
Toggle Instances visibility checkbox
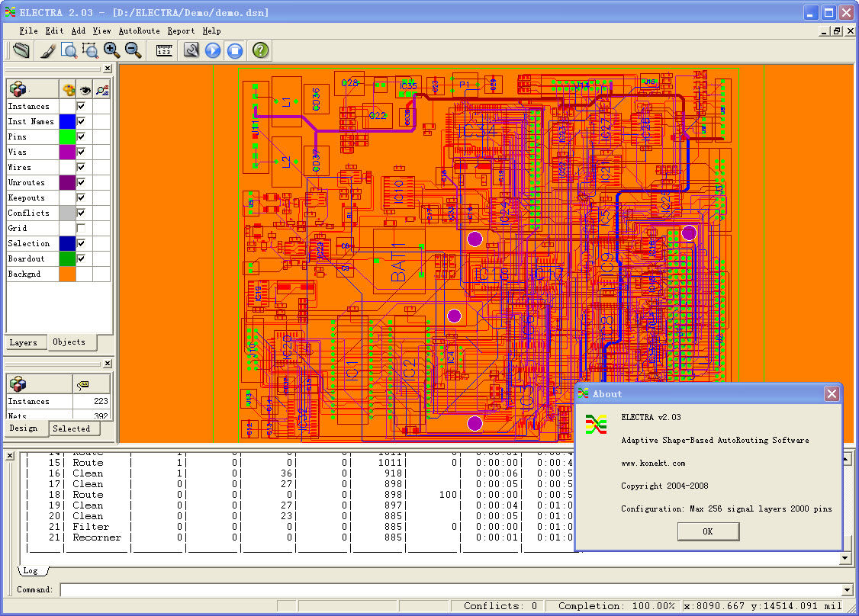(x=81, y=106)
